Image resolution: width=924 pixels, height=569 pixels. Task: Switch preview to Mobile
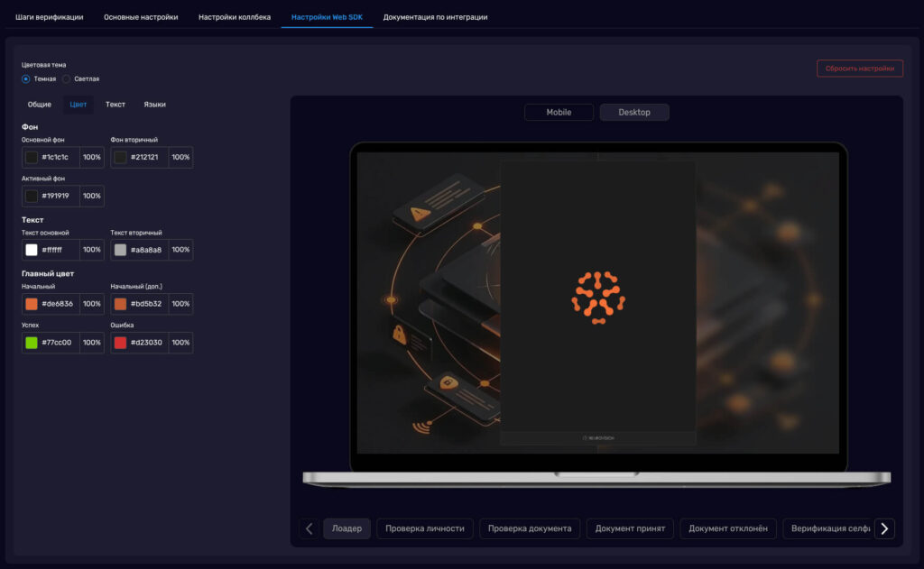pyautogui.click(x=559, y=113)
